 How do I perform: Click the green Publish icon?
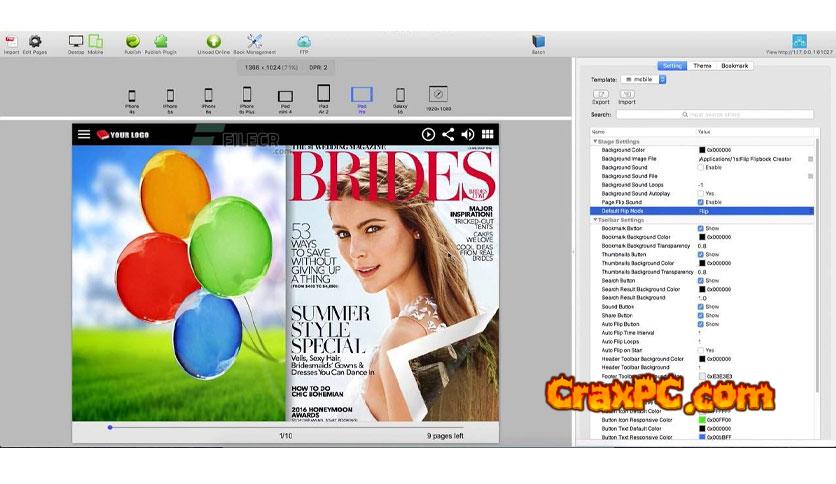(132, 42)
